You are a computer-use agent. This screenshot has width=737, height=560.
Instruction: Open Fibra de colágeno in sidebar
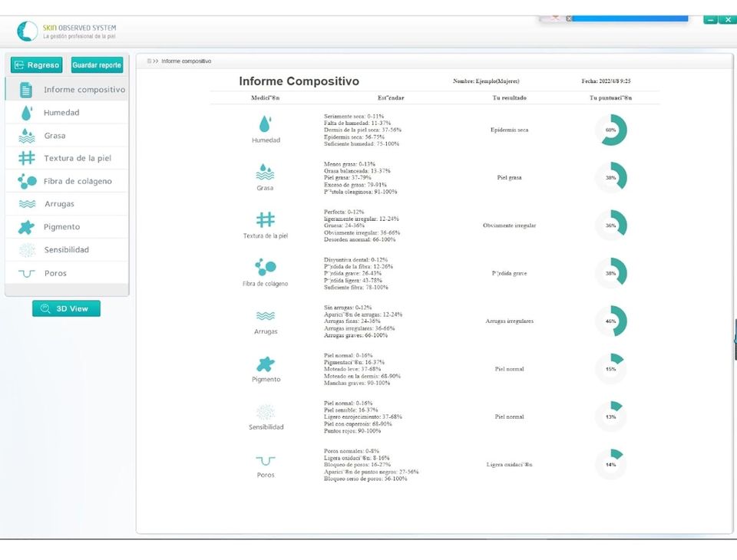tap(67, 181)
